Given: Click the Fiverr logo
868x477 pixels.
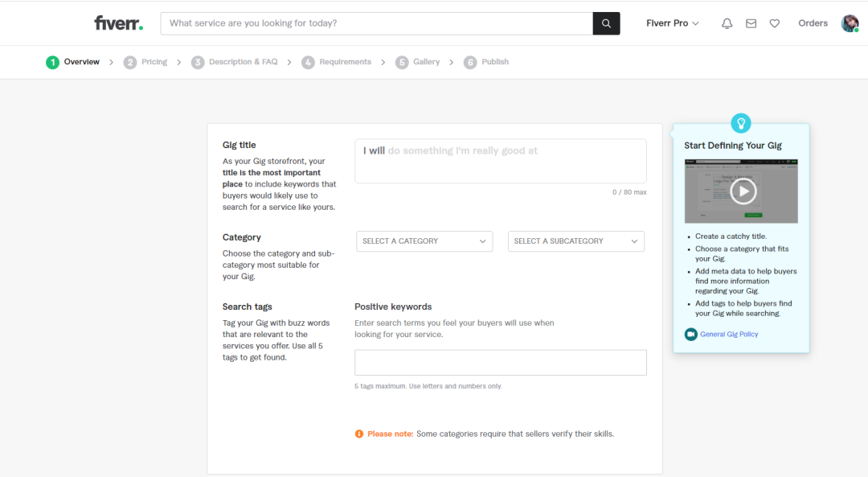Looking at the screenshot, I should pyautogui.click(x=118, y=23).
